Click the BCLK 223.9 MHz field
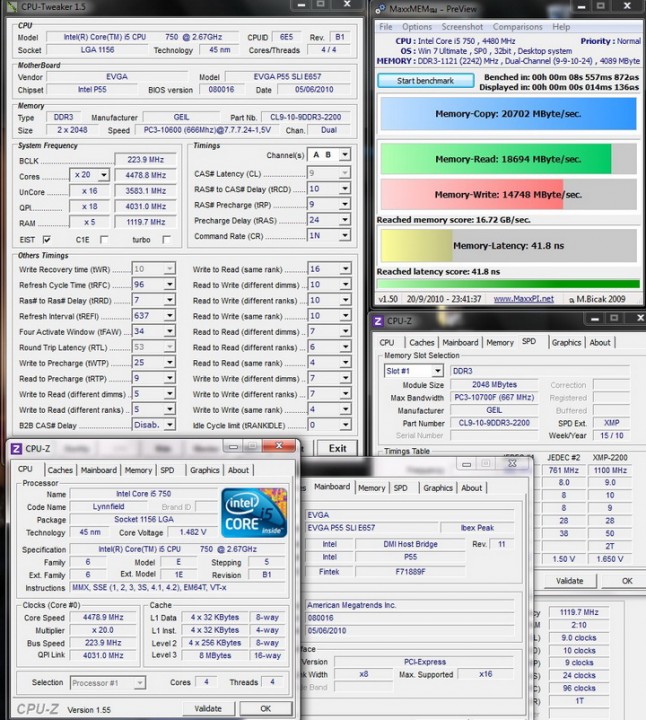 [x=146, y=159]
